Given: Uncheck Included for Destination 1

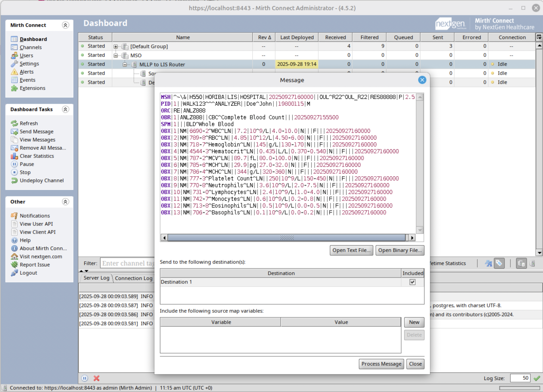Looking at the screenshot, I should [x=412, y=282].
